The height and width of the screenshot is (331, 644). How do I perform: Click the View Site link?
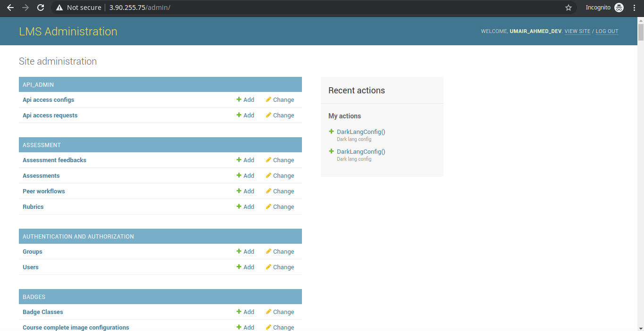[577, 31]
